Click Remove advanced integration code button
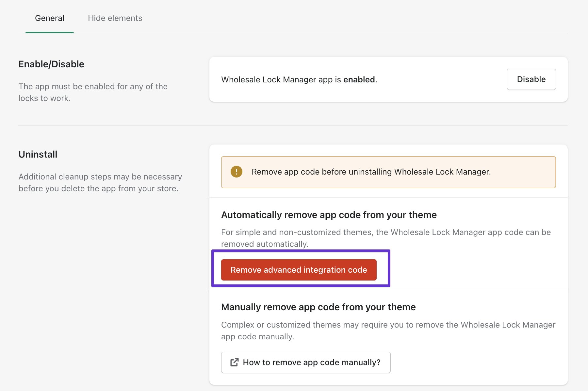 299,270
